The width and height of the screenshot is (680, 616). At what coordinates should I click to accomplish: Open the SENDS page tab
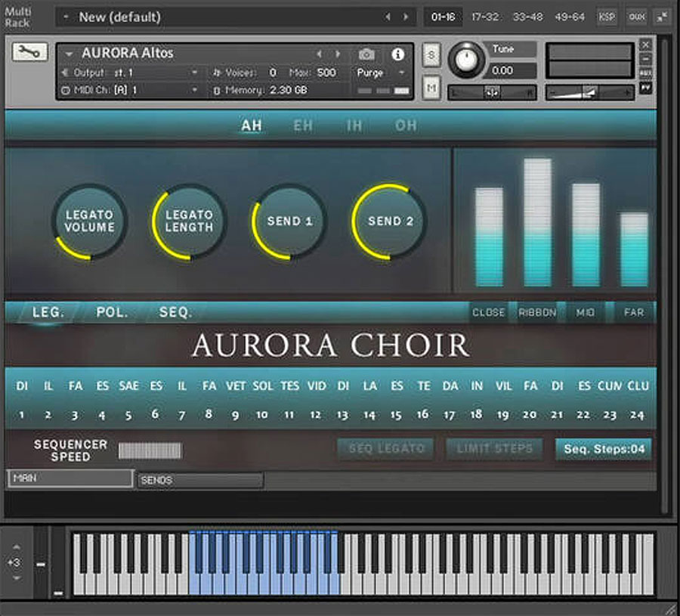[x=200, y=480]
